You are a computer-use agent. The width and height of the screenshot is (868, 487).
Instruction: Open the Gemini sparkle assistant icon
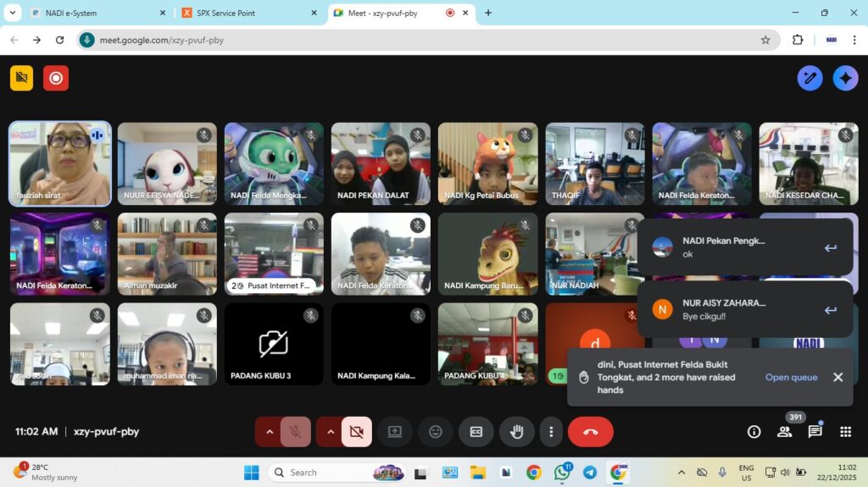pos(845,78)
